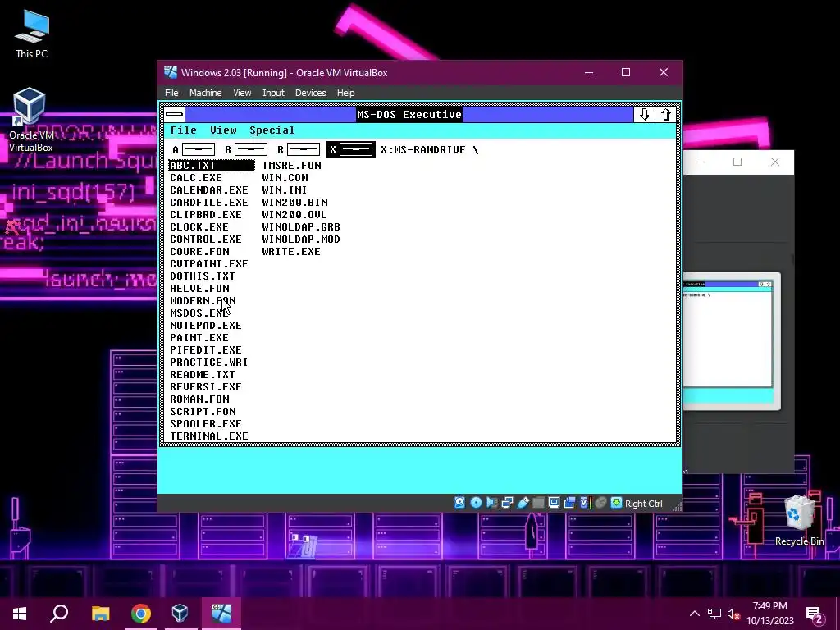This screenshot has height=630, width=840.
Task: Select REVERSI.EXE entry
Action: pyautogui.click(x=206, y=387)
